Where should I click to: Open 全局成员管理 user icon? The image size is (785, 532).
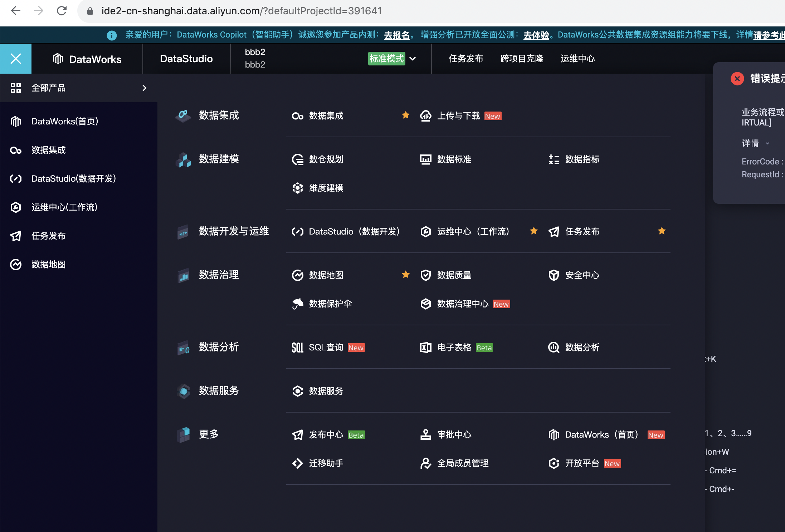pos(425,463)
